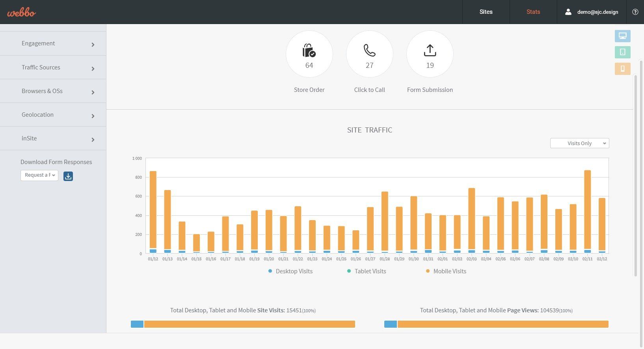Open the help question mark icon
644x349 pixels.
tap(635, 12)
